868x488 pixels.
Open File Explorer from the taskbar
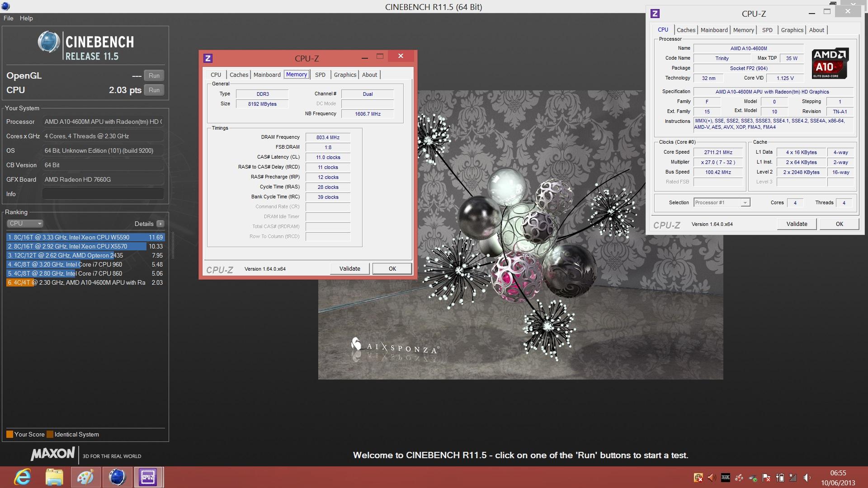[x=54, y=477]
